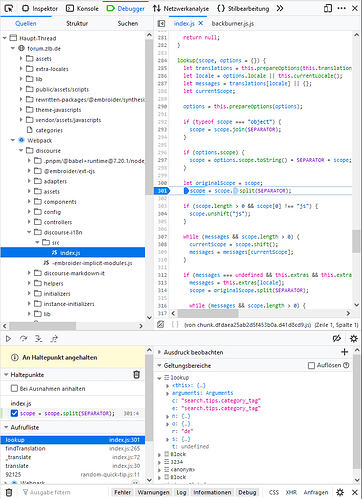Remove all breakpoints with trash icon
This screenshot has height=499, width=362.
pos(136,374)
